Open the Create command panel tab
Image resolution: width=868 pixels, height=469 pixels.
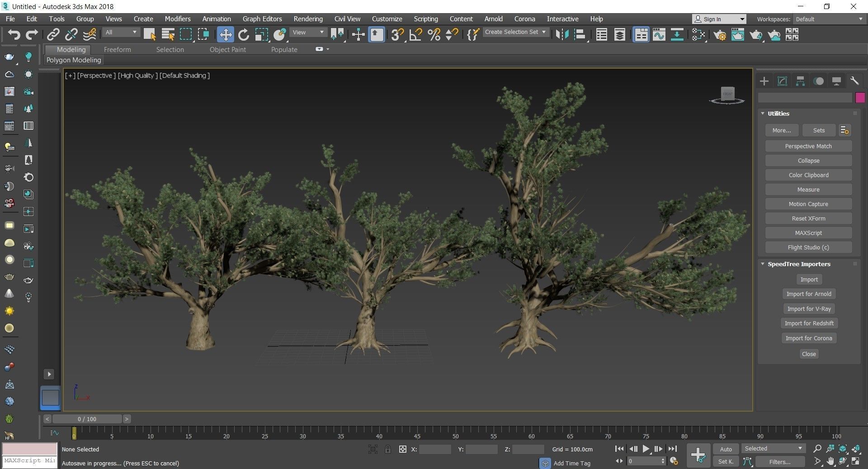coord(764,81)
